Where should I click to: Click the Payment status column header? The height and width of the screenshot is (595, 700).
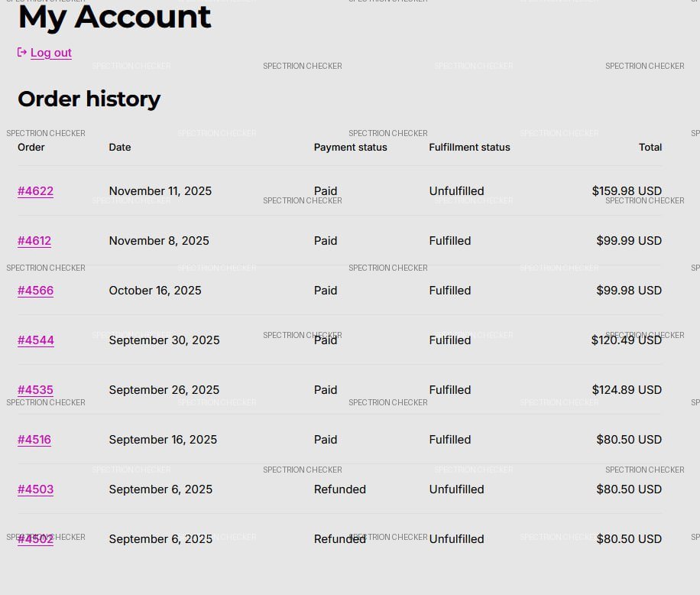[x=350, y=147]
